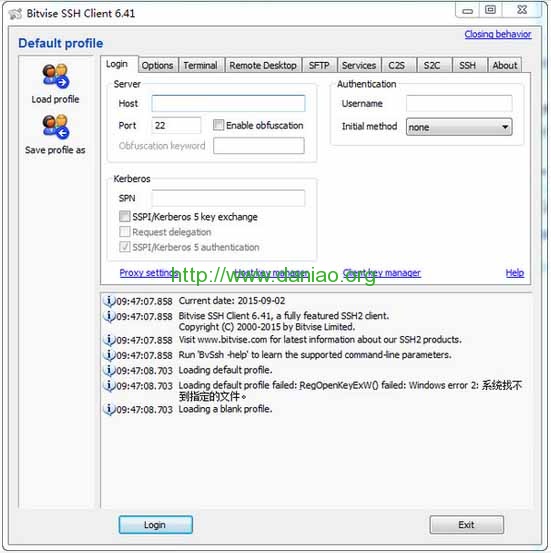Click the Username input field

click(459, 103)
